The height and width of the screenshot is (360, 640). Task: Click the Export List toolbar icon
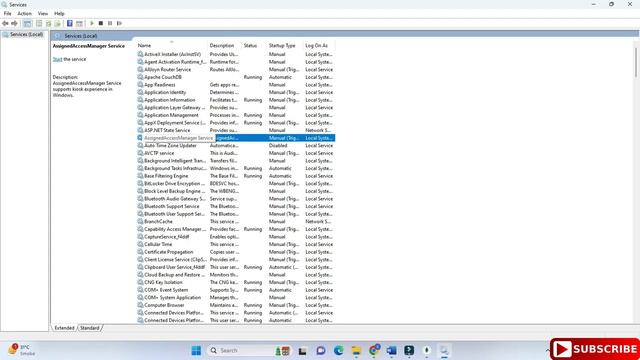58,23
